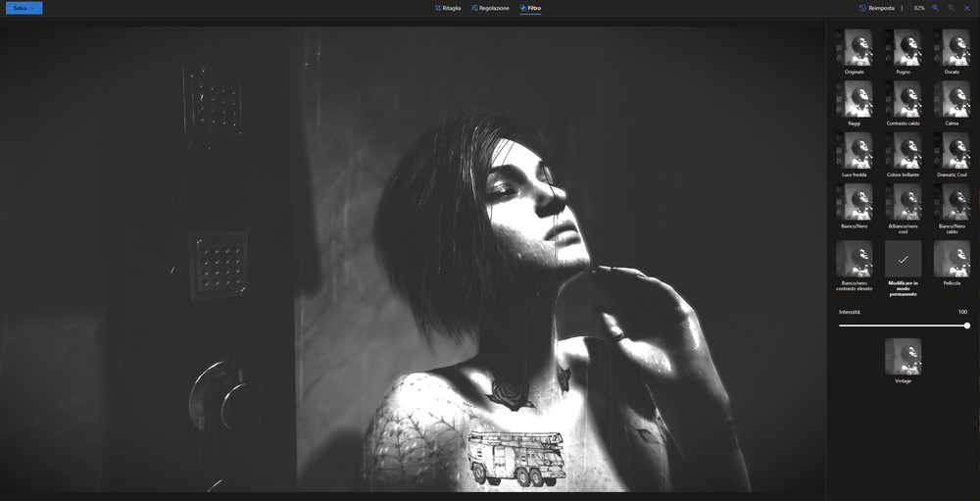Viewport: 980px width, 501px height.
Task: Click the zoom out magnifier icon
Action: pyautogui.click(x=951, y=8)
